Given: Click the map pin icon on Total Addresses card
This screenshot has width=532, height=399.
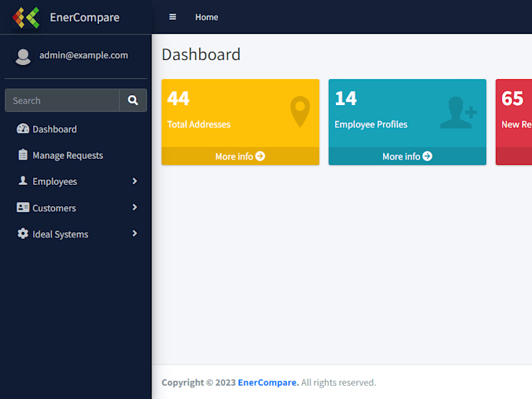Looking at the screenshot, I should (301, 111).
